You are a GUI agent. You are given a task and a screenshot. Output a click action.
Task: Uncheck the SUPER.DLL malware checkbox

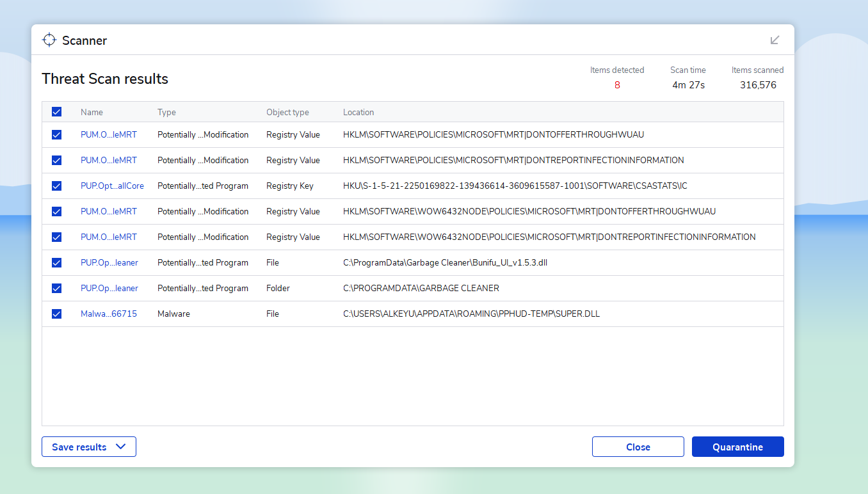click(56, 314)
